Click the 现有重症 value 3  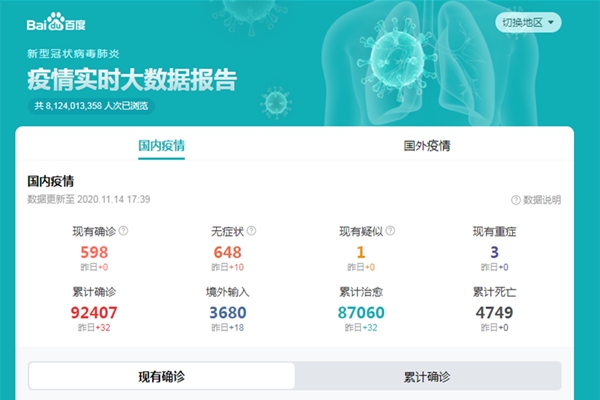494,252
